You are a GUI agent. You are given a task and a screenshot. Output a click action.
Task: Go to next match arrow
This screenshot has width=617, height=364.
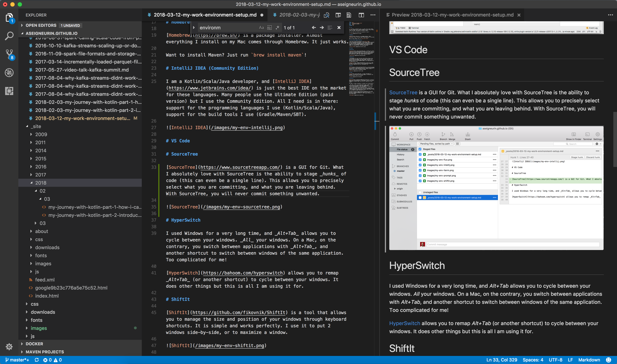(x=322, y=28)
